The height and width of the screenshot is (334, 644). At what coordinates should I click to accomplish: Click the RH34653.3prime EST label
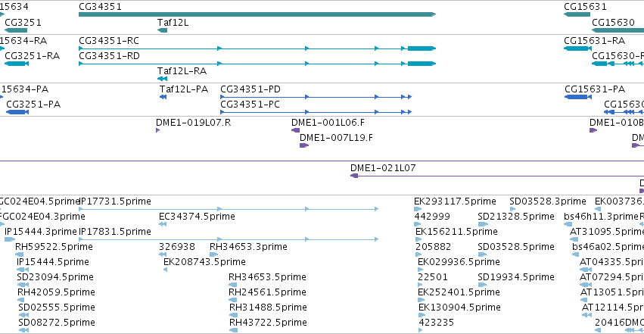pos(248,247)
